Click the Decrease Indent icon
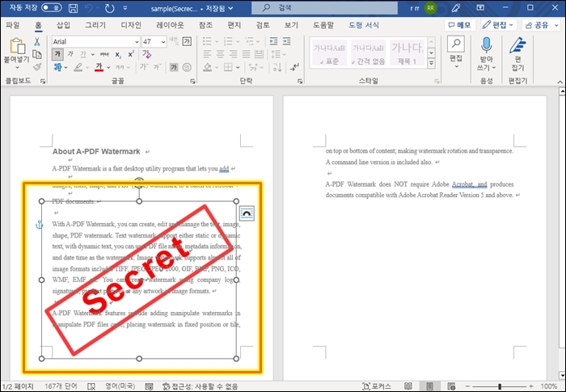 click(x=273, y=41)
